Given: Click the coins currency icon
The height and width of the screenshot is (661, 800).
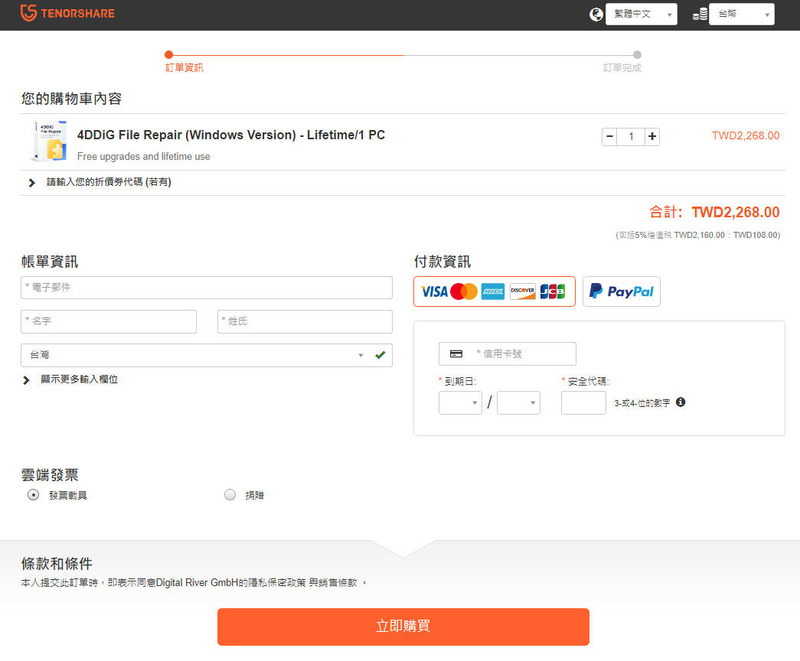Looking at the screenshot, I should (700, 14).
